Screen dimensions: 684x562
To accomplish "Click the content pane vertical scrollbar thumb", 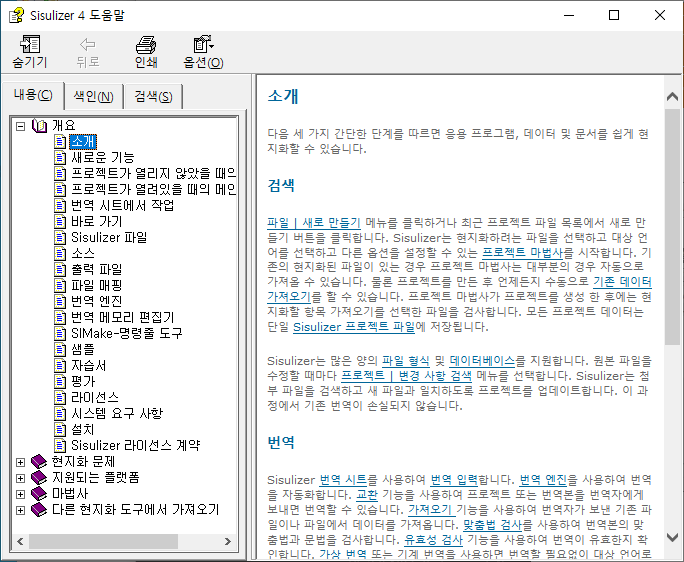I will click(x=672, y=227).
